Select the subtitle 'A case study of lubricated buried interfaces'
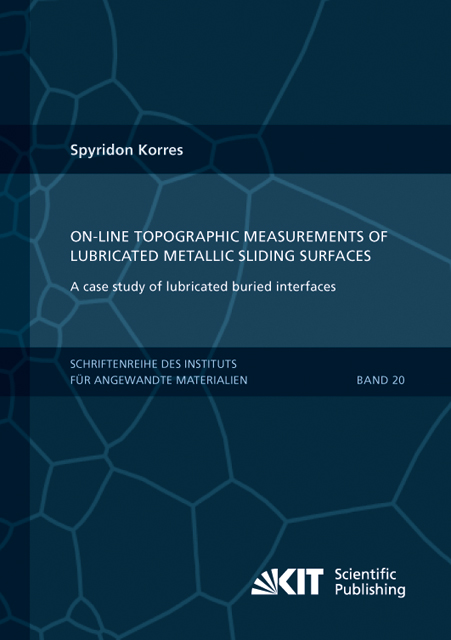This screenshot has height=640, width=451. 203,287
